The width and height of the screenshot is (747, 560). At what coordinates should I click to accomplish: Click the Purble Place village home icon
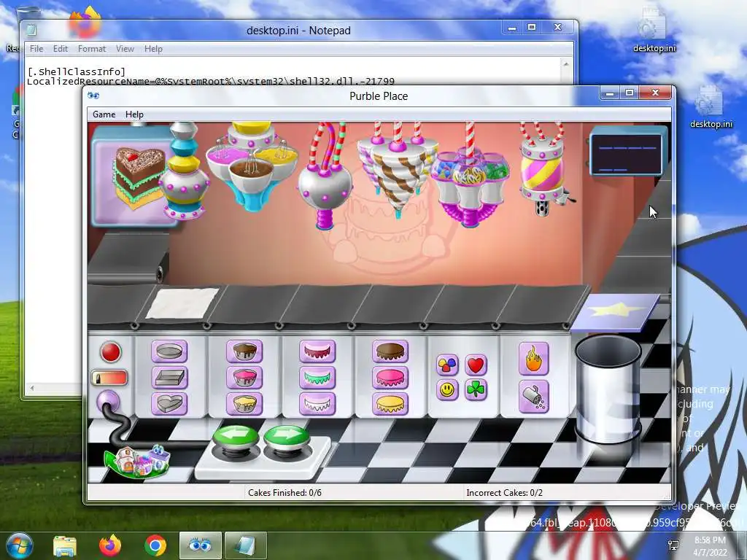(136, 461)
